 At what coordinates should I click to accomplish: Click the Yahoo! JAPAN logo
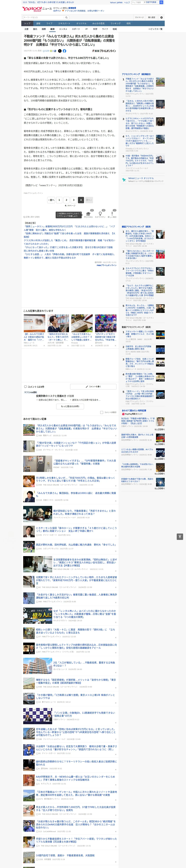point(32,9)
